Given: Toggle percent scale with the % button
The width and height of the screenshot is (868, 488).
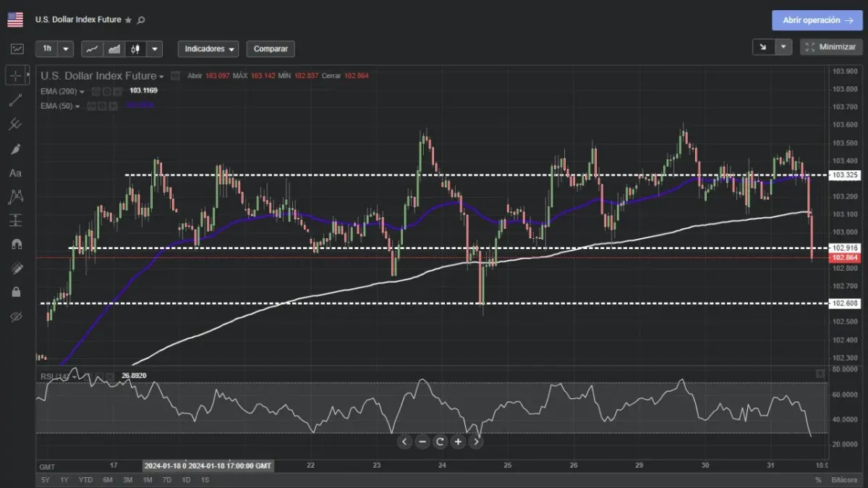Looking at the screenshot, I should [818, 480].
